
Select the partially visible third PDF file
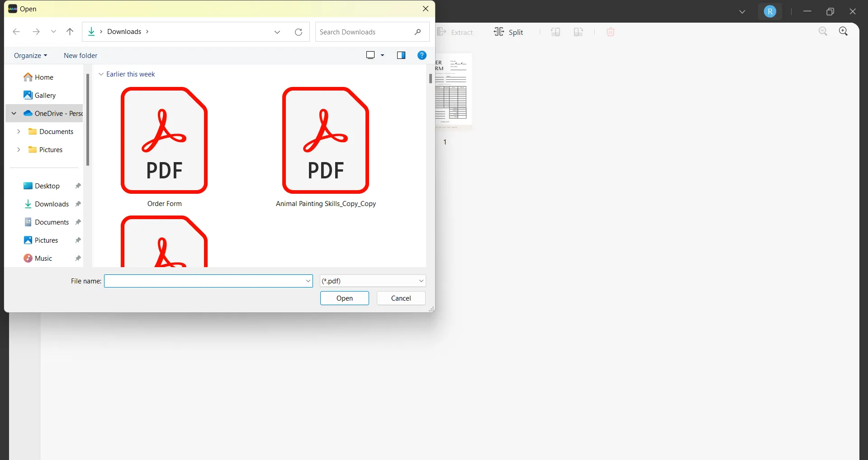[x=164, y=241]
